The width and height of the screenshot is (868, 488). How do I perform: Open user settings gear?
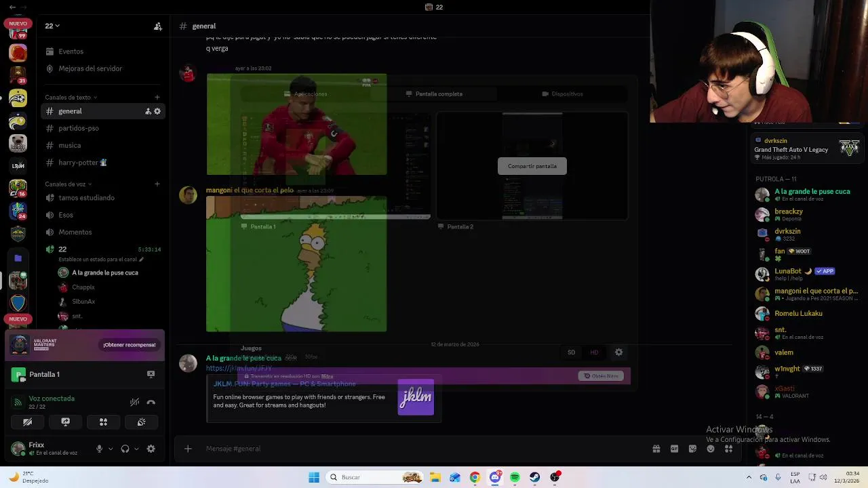pyautogui.click(x=151, y=449)
